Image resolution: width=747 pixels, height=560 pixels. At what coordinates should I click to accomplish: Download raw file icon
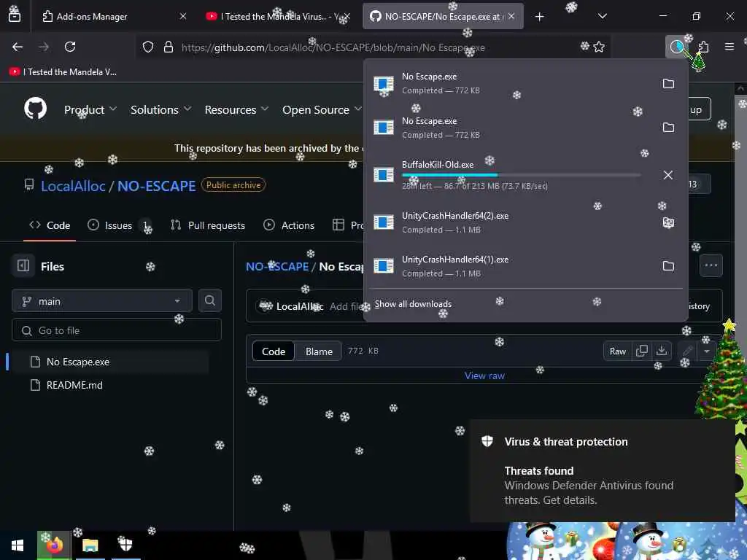pos(661,351)
